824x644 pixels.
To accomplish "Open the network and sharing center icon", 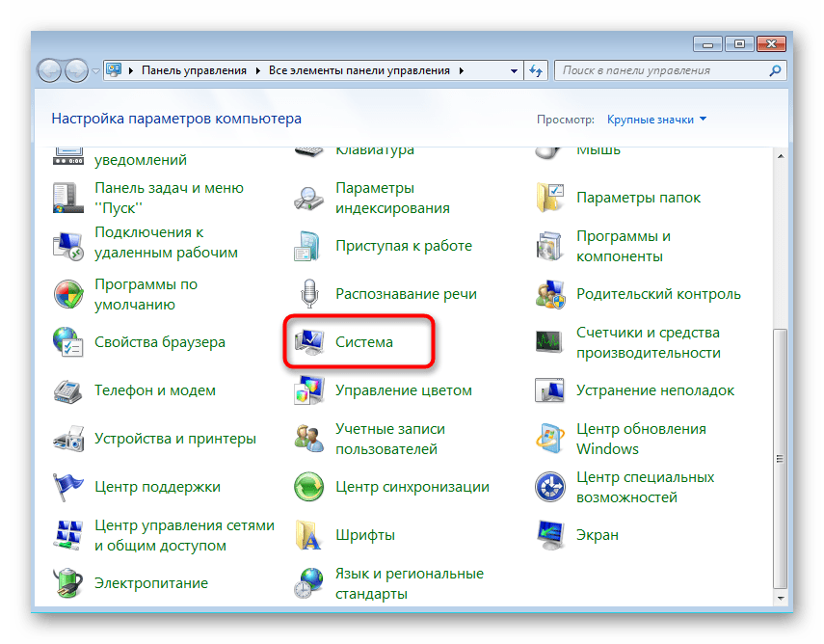I will [x=68, y=535].
